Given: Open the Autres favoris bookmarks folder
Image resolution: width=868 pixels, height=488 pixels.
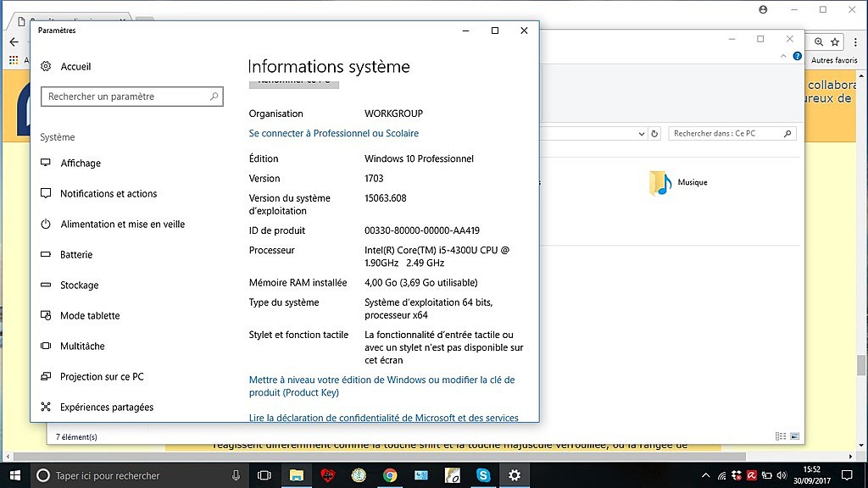Looking at the screenshot, I should 834,60.
